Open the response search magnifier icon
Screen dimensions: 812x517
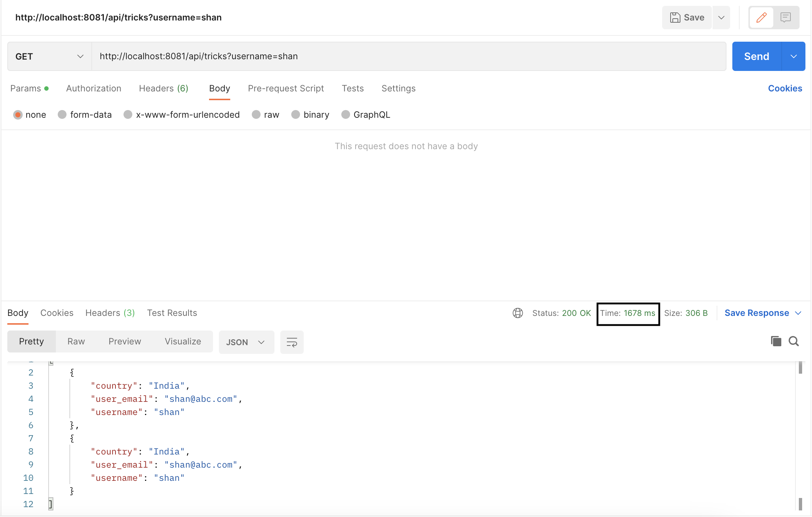click(x=794, y=341)
